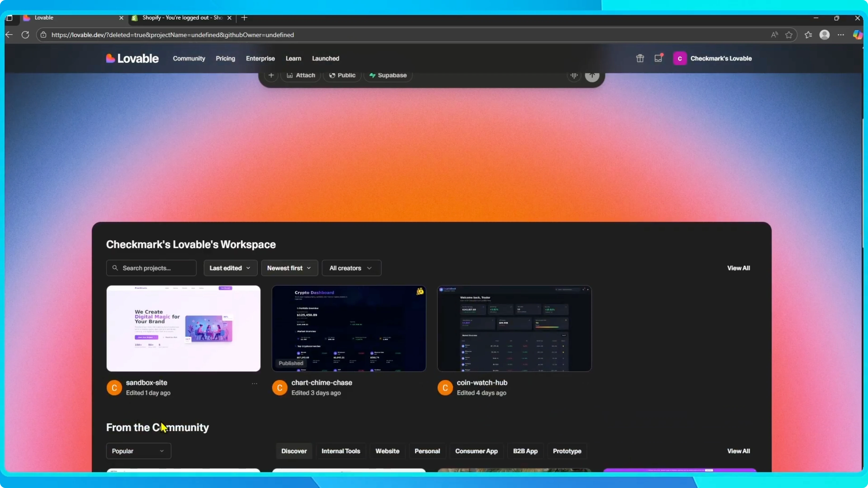Click the Attach button
Screen dimensions: 868x488
click(301, 75)
